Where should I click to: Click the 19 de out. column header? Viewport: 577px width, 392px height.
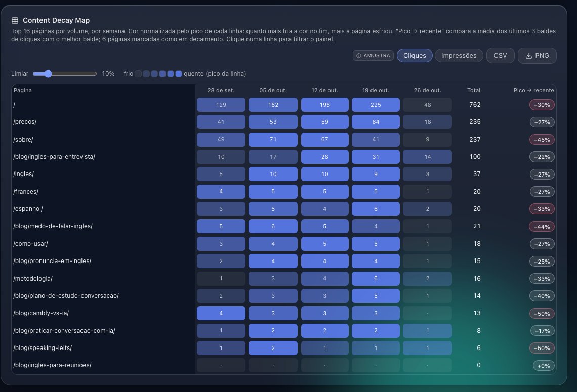click(x=376, y=90)
